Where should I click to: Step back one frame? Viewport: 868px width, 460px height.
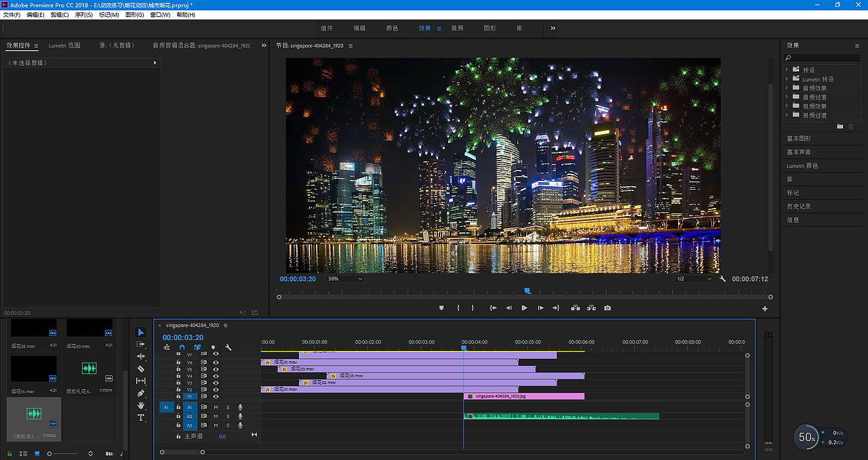(x=509, y=308)
